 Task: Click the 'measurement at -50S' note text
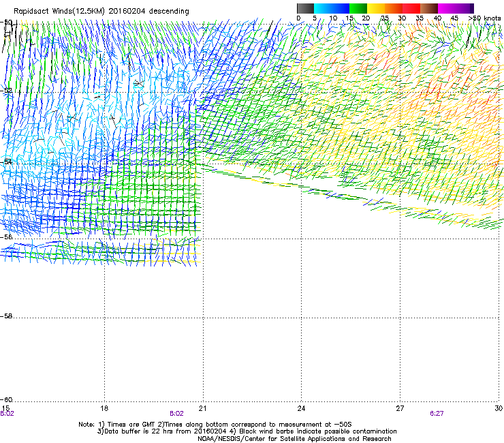pyautogui.click(x=316, y=425)
